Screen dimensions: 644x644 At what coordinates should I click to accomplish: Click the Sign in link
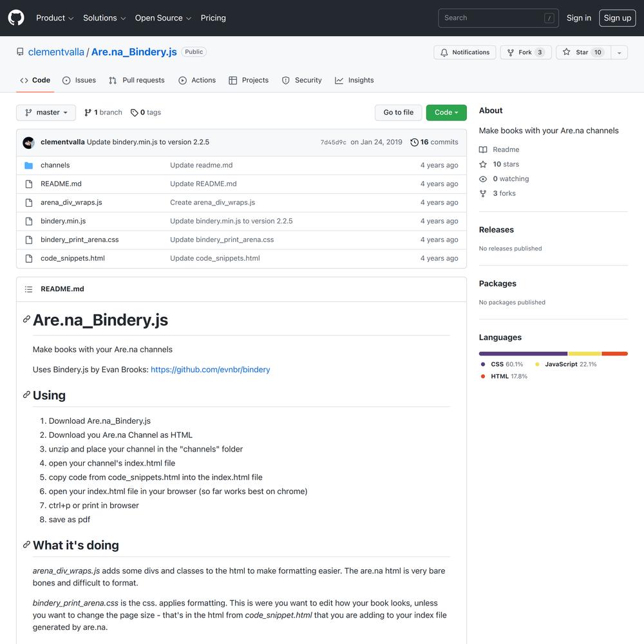[x=579, y=18]
